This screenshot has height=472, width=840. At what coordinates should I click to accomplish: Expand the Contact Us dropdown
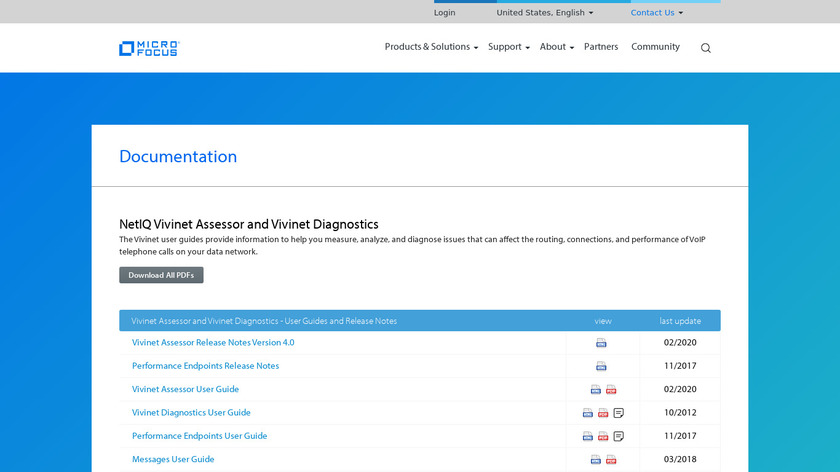tap(657, 13)
